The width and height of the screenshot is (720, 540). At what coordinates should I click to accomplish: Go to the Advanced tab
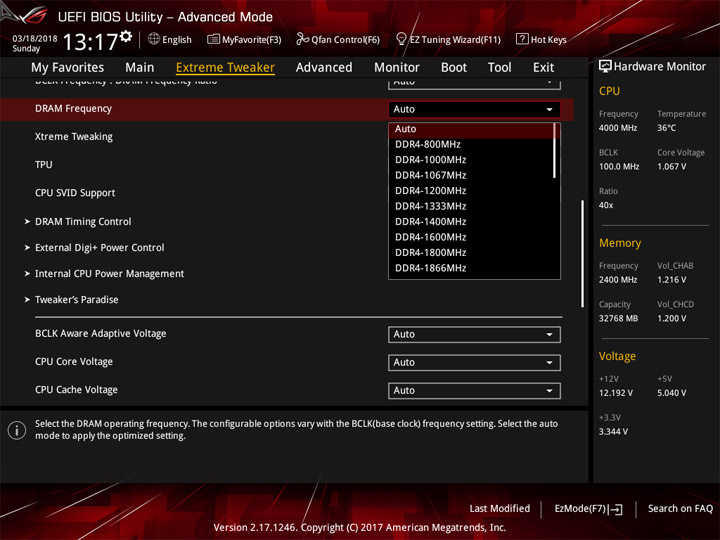(x=324, y=68)
